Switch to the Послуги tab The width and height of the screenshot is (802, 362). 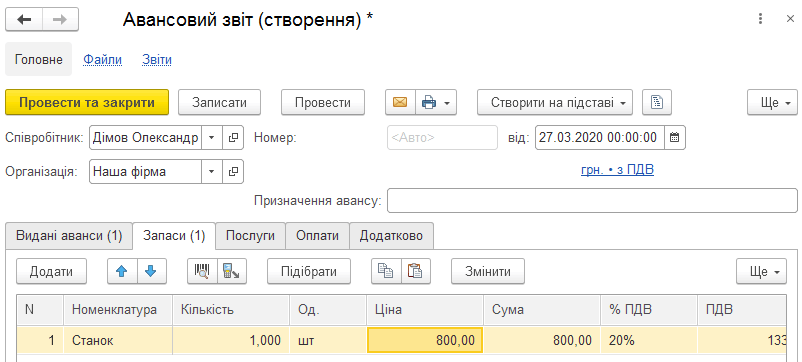pyautogui.click(x=250, y=236)
